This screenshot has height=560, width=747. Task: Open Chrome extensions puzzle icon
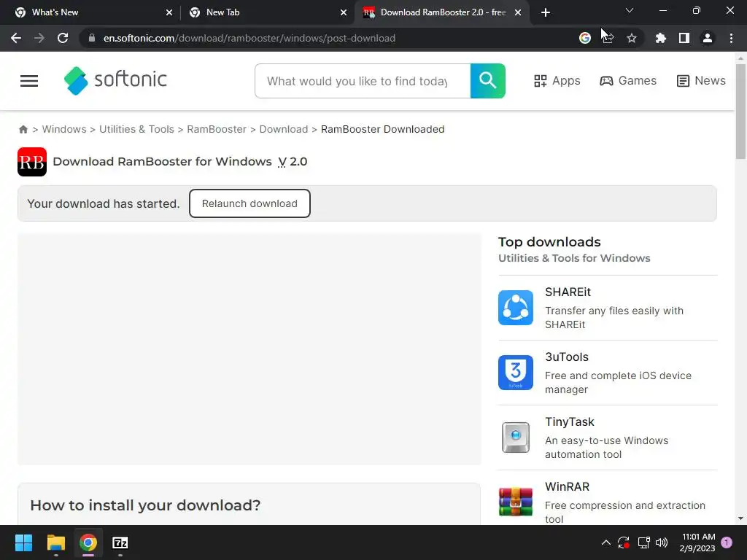coord(660,38)
